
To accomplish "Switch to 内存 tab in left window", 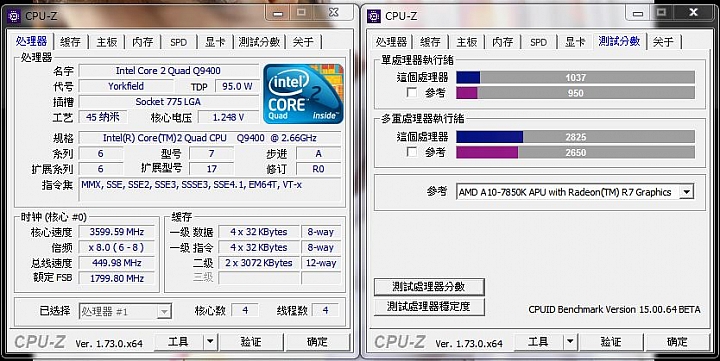I will (x=142, y=42).
